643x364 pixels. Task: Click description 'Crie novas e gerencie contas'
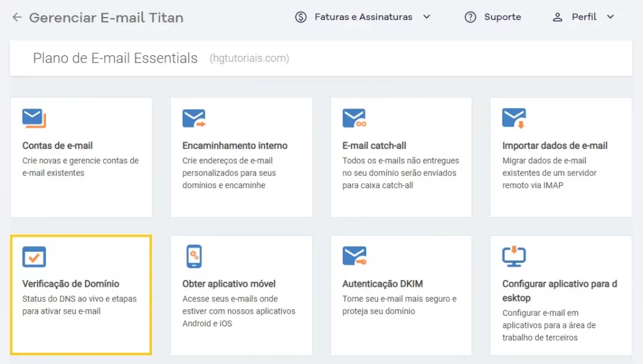[80, 167]
